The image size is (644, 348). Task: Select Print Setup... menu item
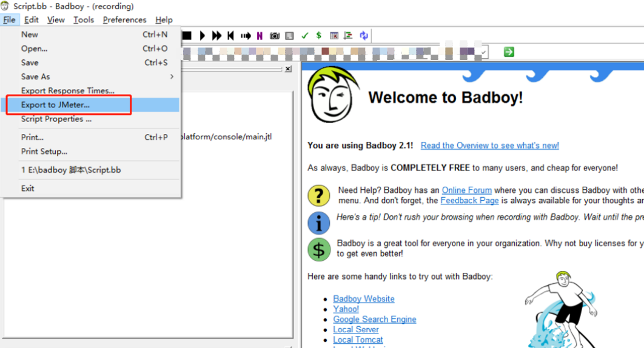point(90,151)
